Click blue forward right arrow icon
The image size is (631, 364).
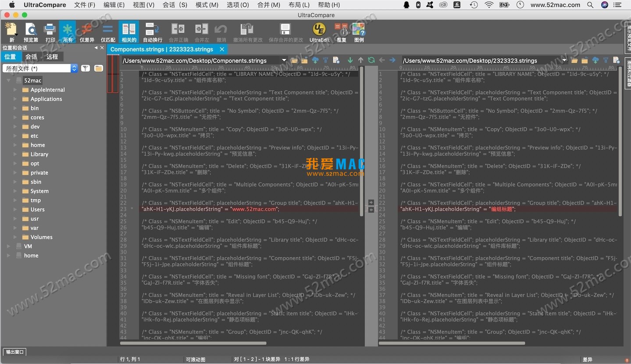click(x=392, y=61)
